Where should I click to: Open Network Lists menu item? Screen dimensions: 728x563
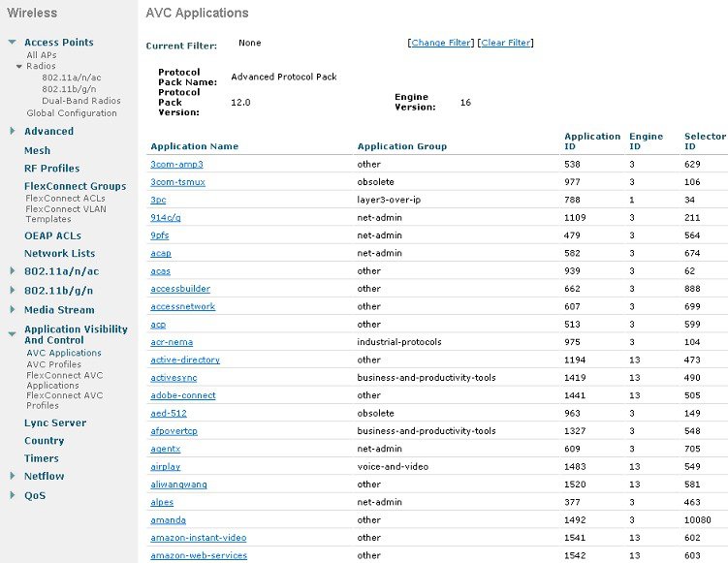60,254
